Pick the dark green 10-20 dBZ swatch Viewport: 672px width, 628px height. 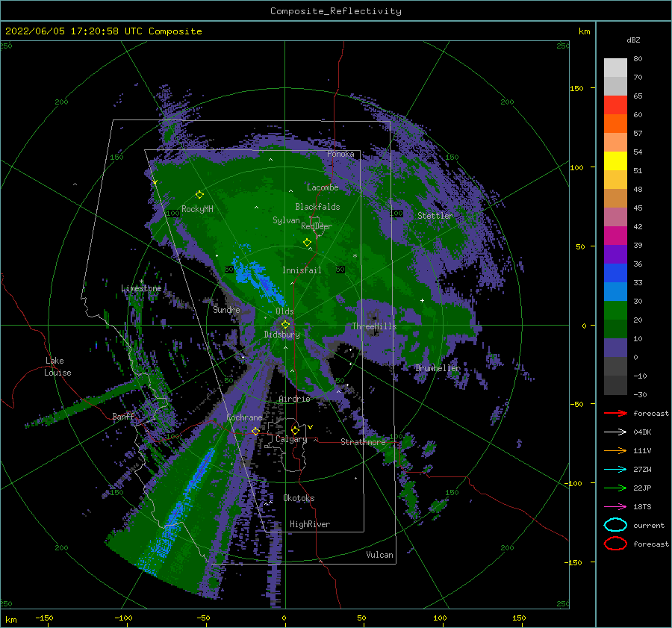[x=615, y=329]
